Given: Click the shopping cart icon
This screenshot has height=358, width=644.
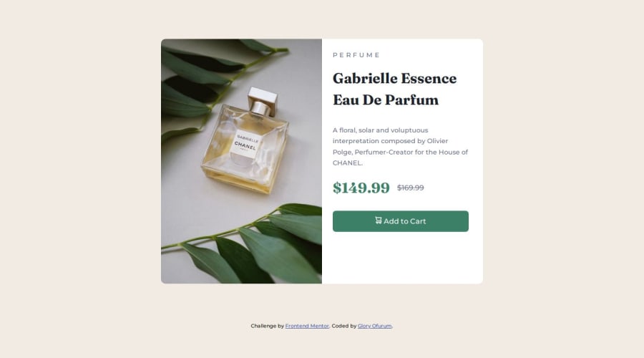Looking at the screenshot, I should [x=379, y=221].
